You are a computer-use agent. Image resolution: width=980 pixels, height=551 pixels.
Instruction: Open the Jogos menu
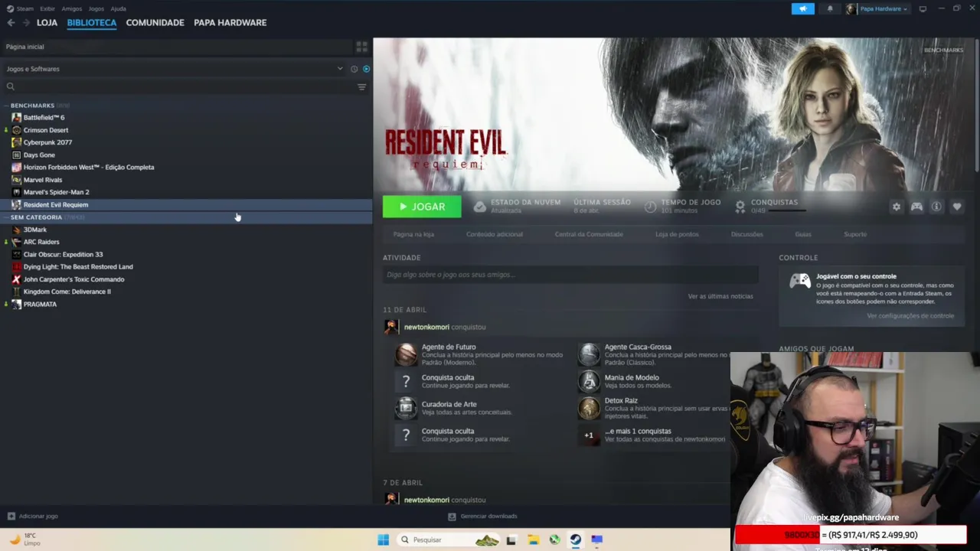pyautogui.click(x=96, y=8)
